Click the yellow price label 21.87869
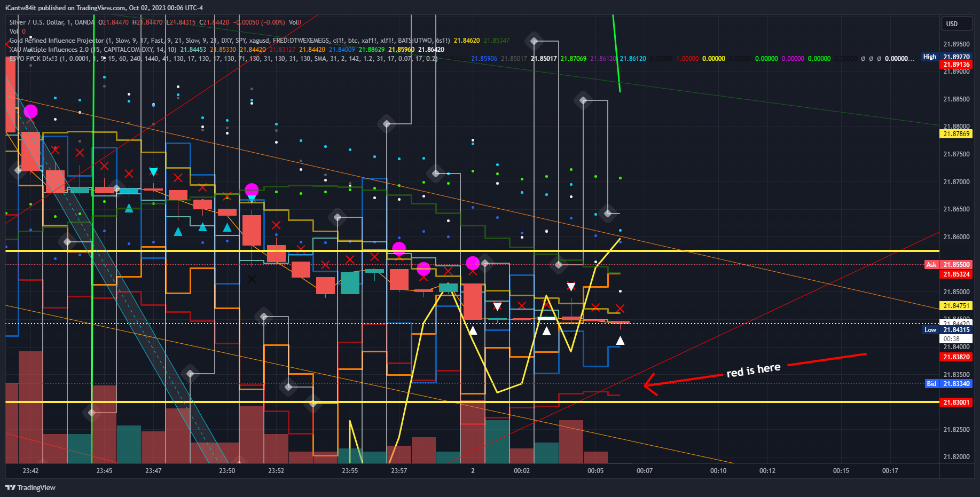980x497 pixels. point(956,134)
